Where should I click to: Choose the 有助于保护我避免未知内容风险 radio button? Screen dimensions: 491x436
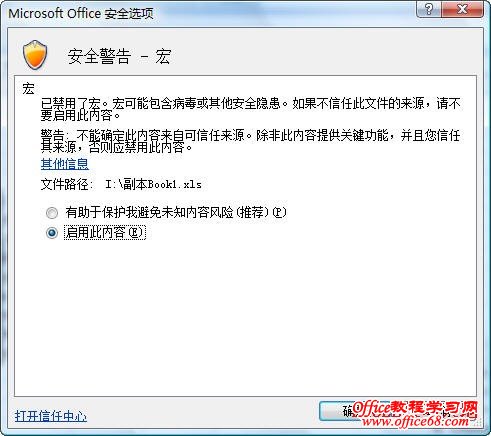(x=52, y=213)
